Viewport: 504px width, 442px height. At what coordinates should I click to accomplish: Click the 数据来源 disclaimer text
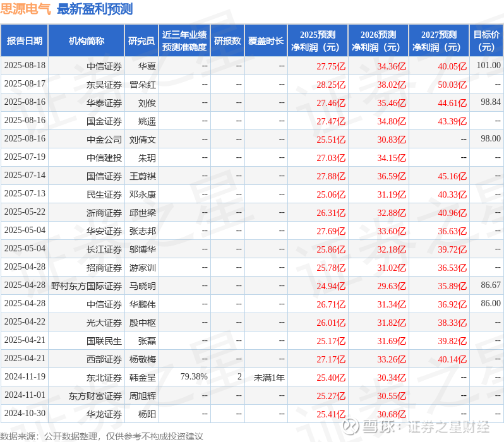click(x=102, y=436)
